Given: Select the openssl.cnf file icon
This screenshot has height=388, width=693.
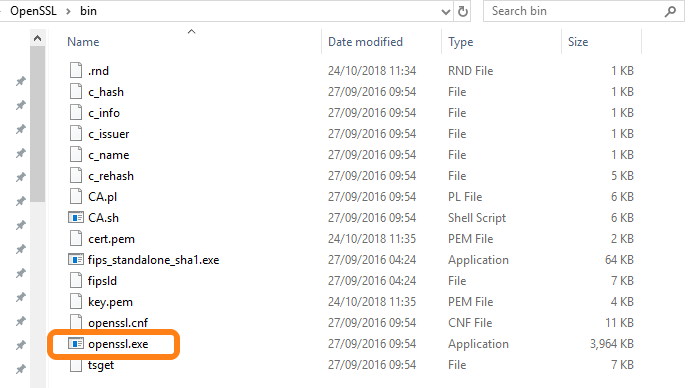Looking at the screenshot, I should [76, 322].
